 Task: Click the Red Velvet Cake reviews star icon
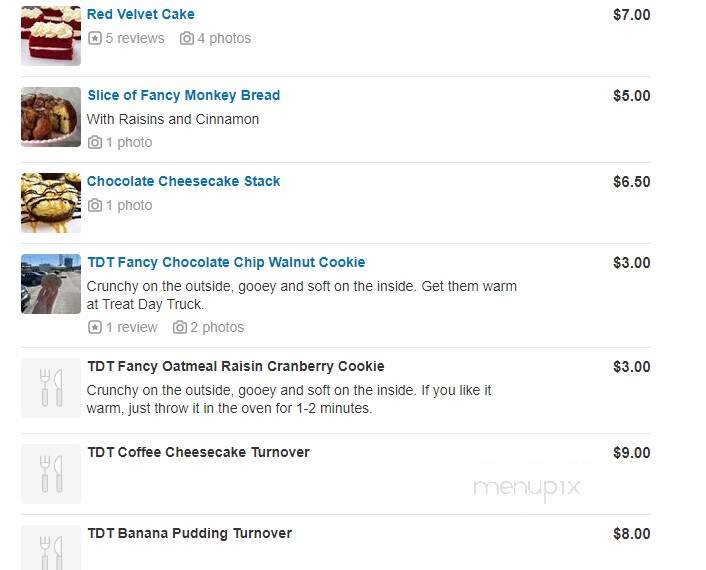[x=94, y=39]
